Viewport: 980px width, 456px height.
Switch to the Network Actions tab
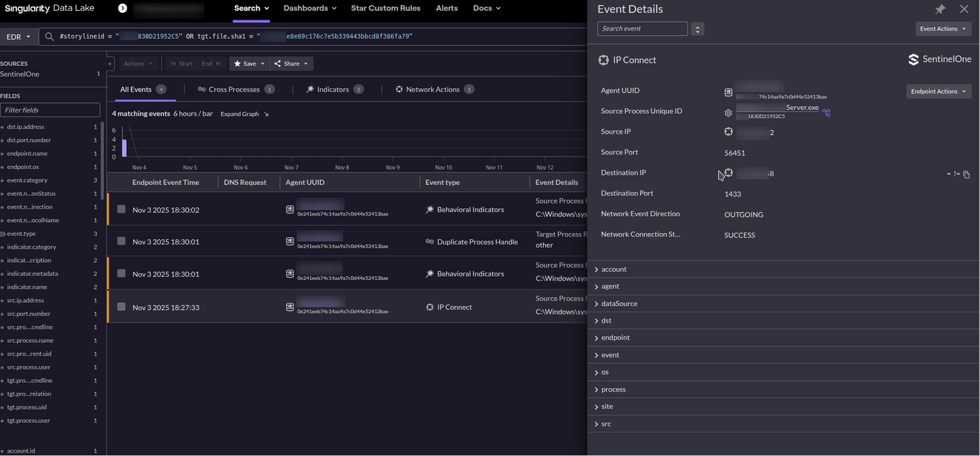(x=434, y=89)
